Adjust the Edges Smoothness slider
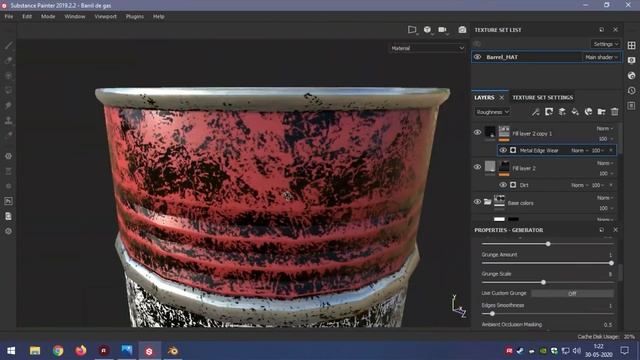The width and height of the screenshot is (640, 360). tap(547, 313)
